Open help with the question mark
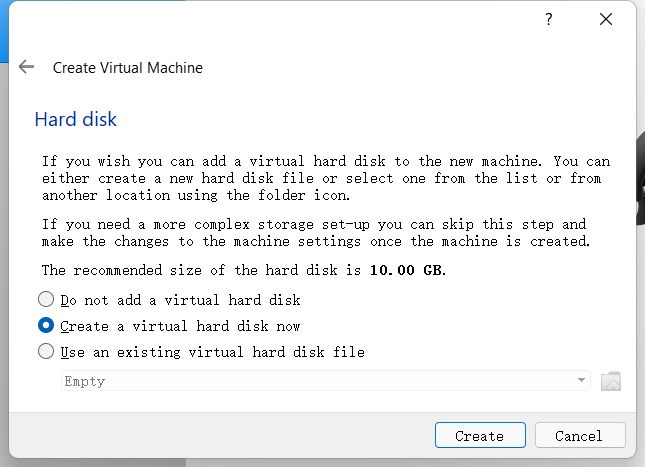 [549, 20]
